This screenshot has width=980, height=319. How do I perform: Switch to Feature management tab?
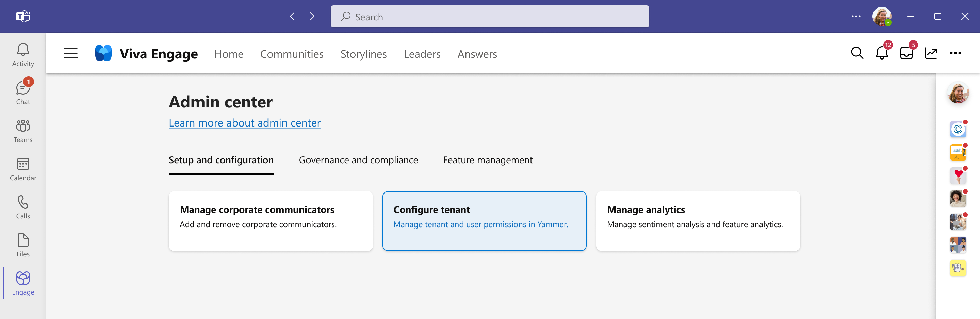pos(487,160)
